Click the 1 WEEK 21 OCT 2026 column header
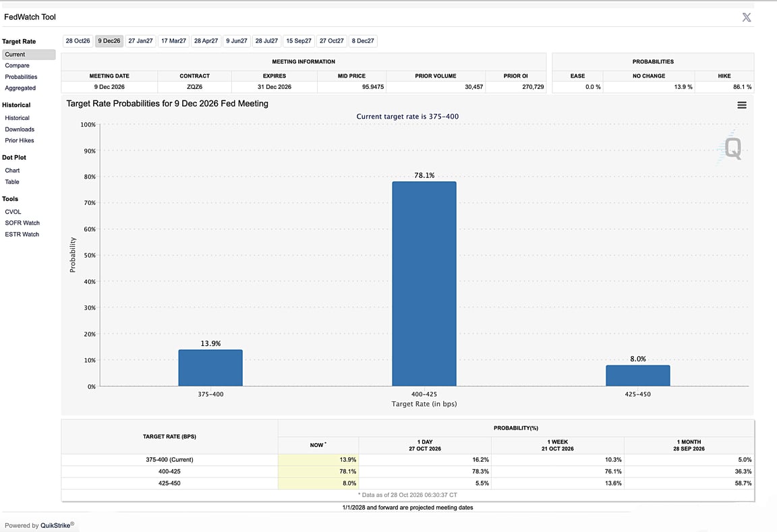The image size is (777, 532). click(x=558, y=445)
